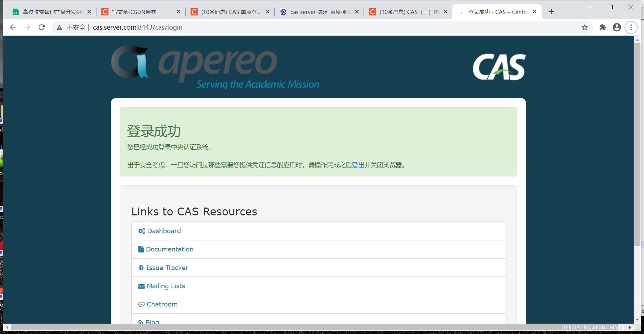
Task: Click the 您已经成功登录中央认证系统 message
Action: tap(170, 147)
